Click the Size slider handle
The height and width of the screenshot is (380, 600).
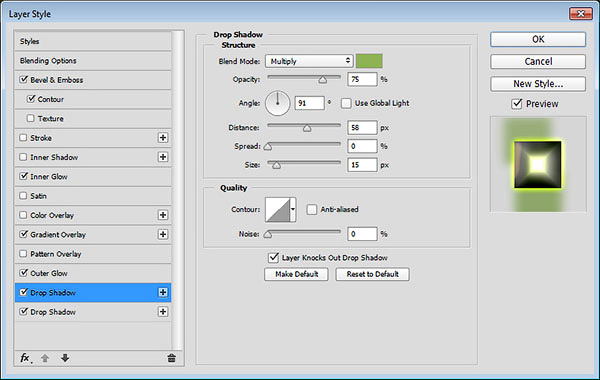click(276, 165)
